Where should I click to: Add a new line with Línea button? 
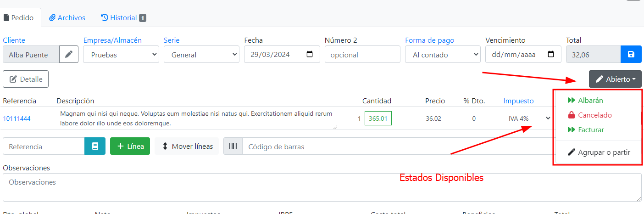(x=130, y=146)
